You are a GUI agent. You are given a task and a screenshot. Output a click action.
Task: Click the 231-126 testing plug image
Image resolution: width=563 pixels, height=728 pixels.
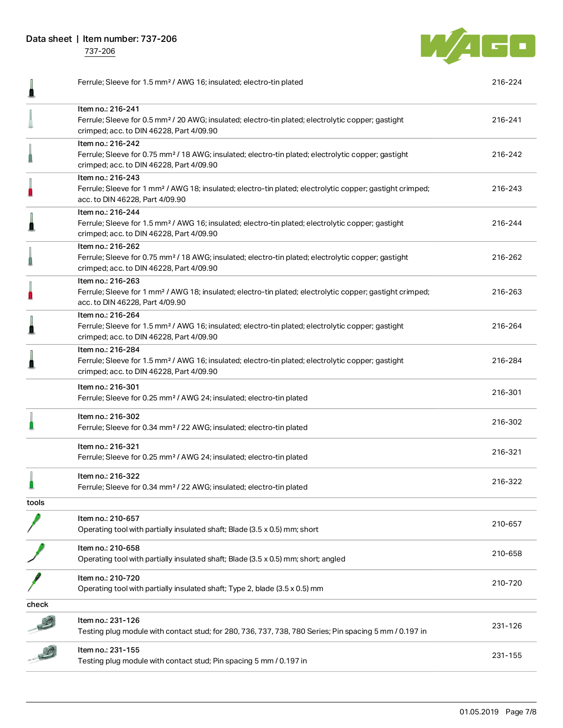42,624
